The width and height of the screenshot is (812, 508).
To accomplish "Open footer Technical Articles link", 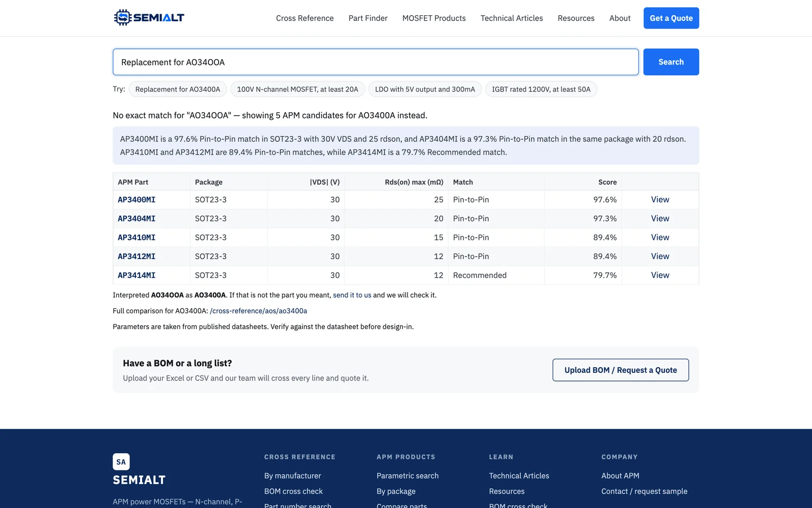I will (x=519, y=476).
